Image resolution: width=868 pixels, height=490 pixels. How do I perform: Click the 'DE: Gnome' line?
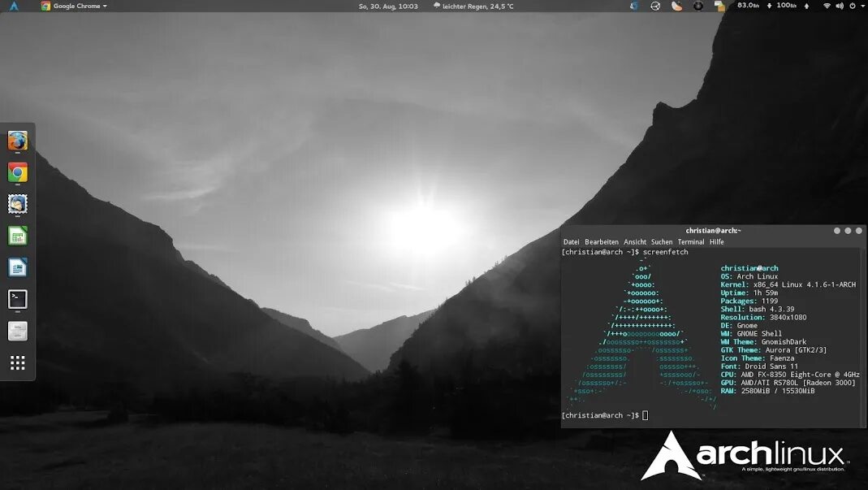[x=739, y=325]
